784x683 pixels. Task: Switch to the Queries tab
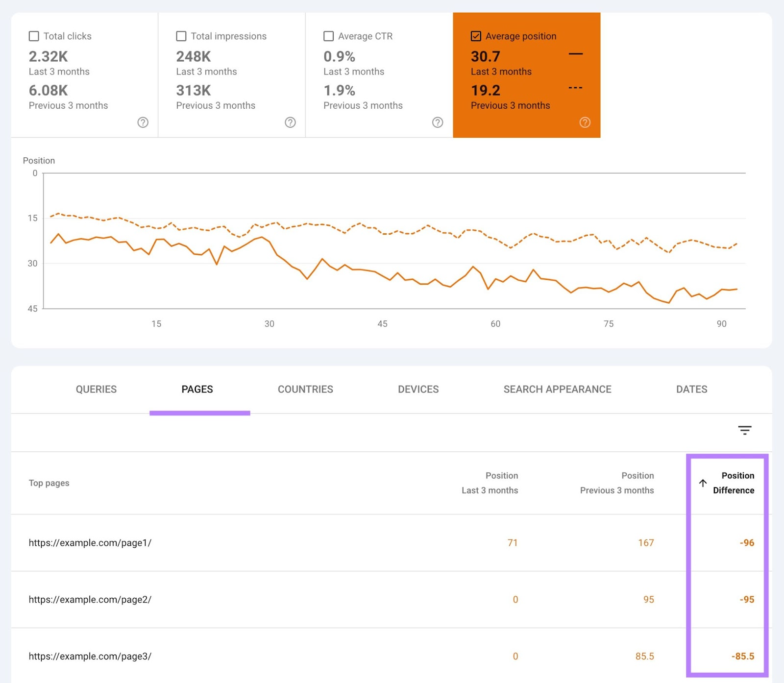96,389
